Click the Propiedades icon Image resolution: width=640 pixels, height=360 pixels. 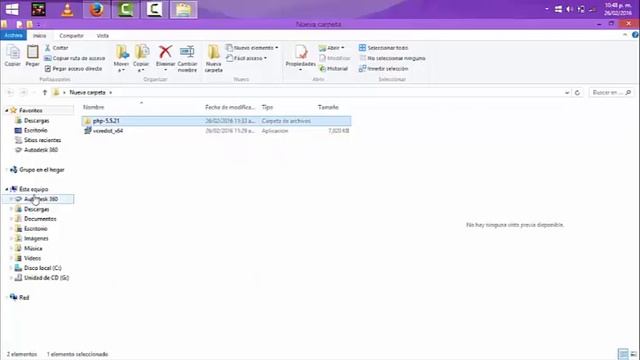(x=300, y=58)
